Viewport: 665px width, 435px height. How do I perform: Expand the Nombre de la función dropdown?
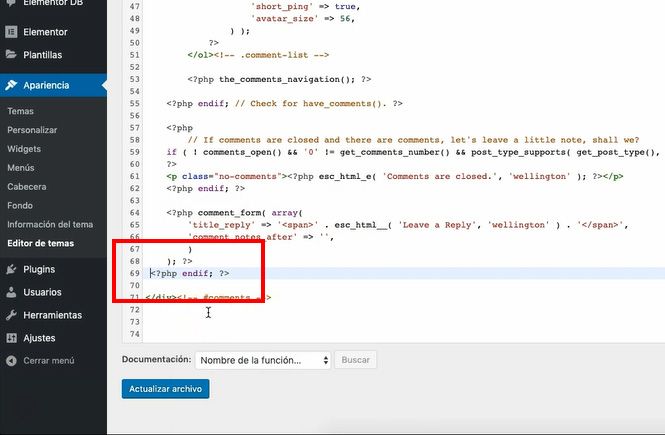coord(264,360)
